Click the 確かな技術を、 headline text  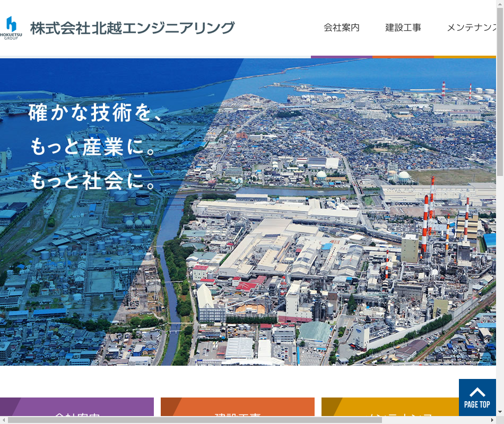click(95, 113)
